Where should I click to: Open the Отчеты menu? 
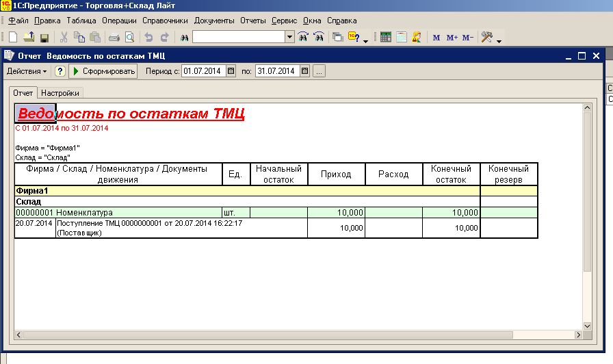tap(253, 21)
